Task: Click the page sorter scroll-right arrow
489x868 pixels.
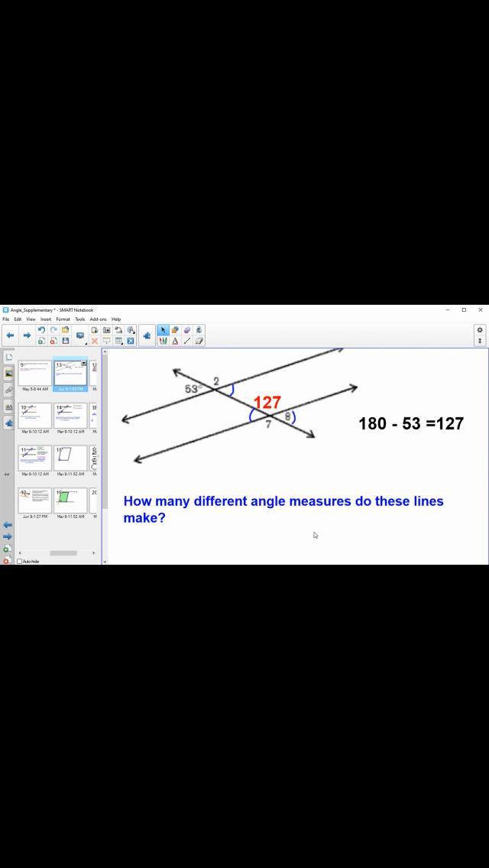Action: 93,553
